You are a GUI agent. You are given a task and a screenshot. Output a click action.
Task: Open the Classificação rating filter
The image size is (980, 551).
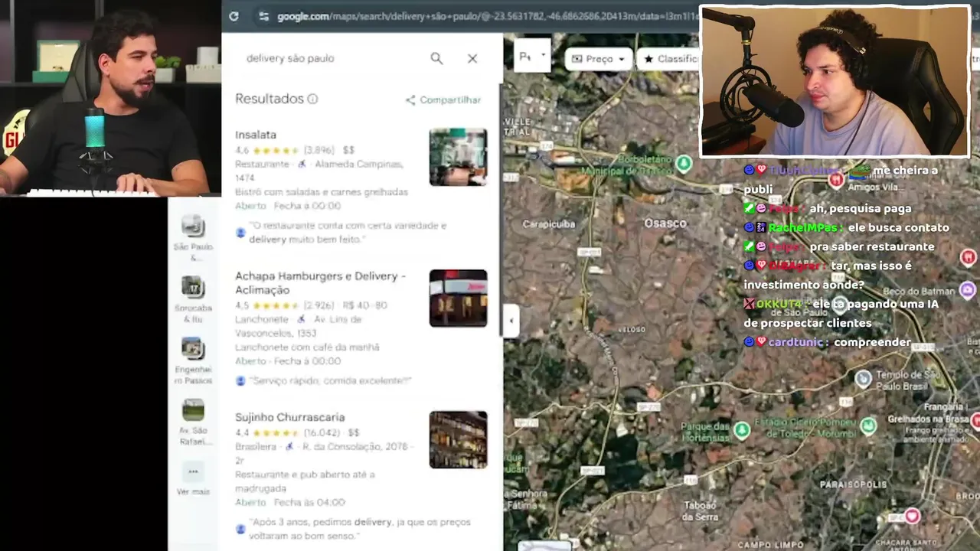pyautogui.click(x=669, y=59)
